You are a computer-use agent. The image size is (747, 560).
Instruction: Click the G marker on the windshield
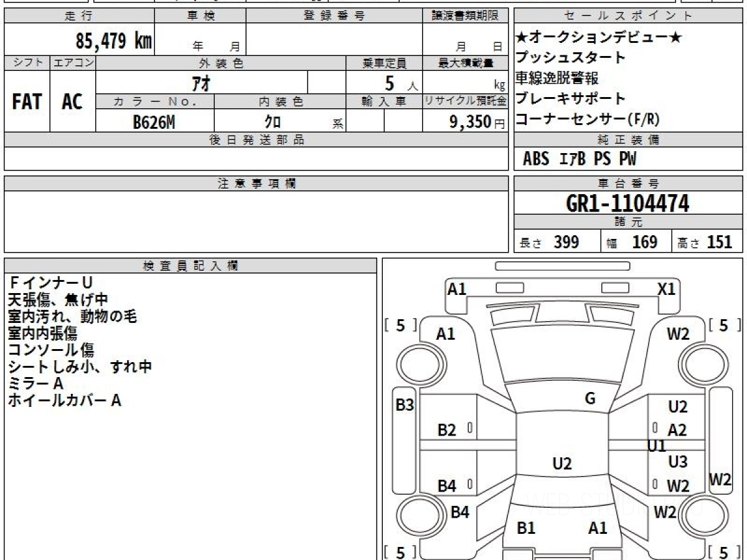pos(590,399)
